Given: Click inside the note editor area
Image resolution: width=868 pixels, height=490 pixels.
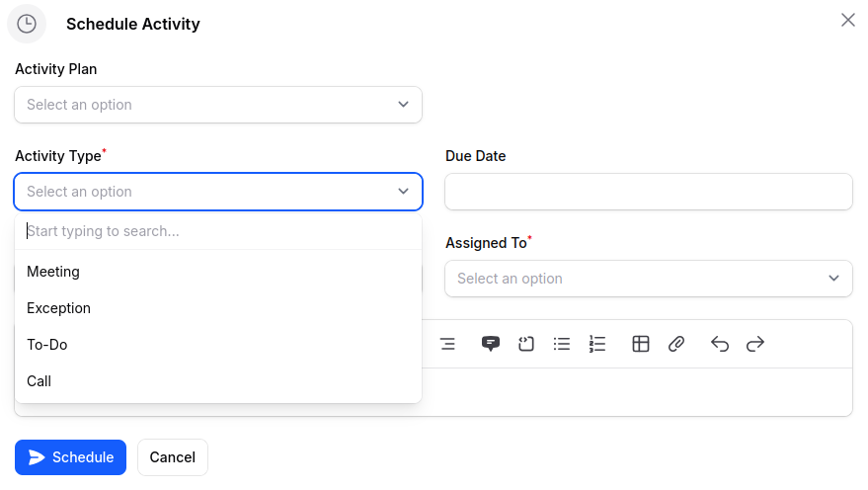Looking at the screenshot, I should coord(637,391).
